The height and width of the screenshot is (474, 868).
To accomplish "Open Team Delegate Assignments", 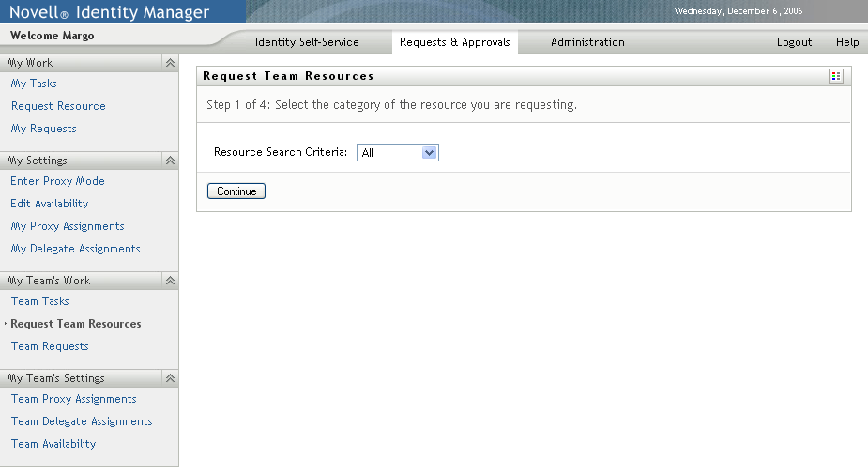I will (x=82, y=421).
